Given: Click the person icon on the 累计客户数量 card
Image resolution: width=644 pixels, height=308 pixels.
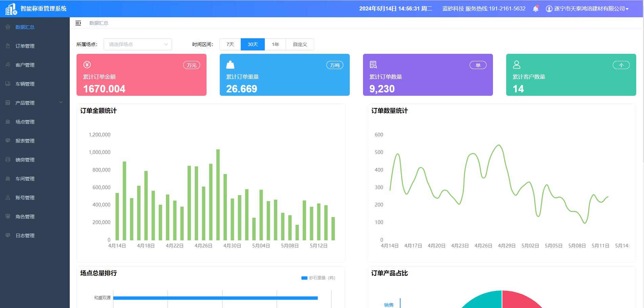Looking at the screenshot, I should tap(517, 65).
